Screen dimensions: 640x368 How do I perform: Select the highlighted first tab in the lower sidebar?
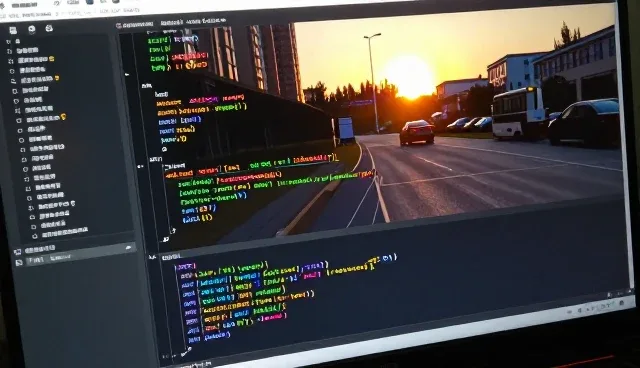click(36, 260)
